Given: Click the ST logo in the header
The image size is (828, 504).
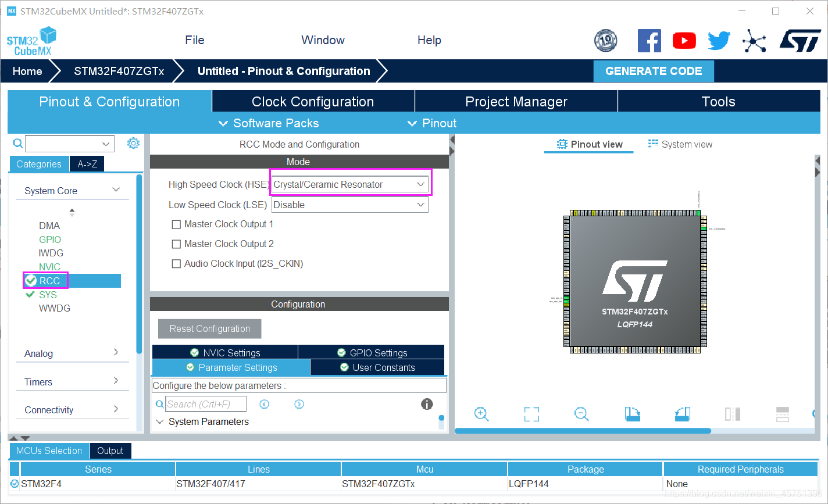Looking at the screenshot, I should (800, 41).
